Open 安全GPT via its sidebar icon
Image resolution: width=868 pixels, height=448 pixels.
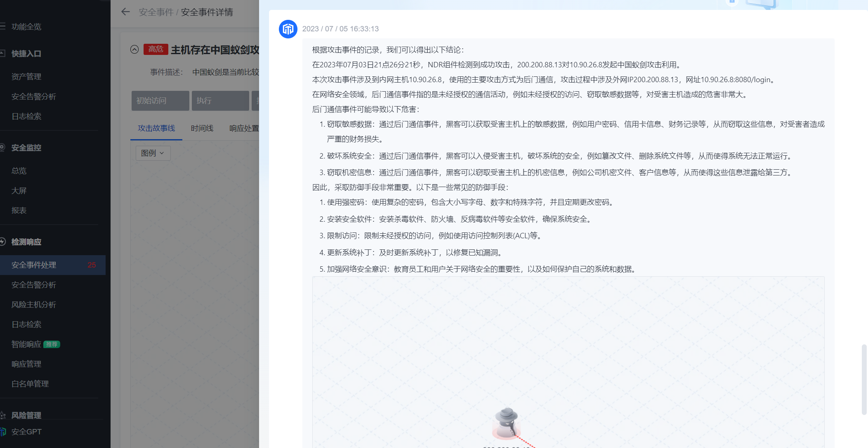(3, 432)
